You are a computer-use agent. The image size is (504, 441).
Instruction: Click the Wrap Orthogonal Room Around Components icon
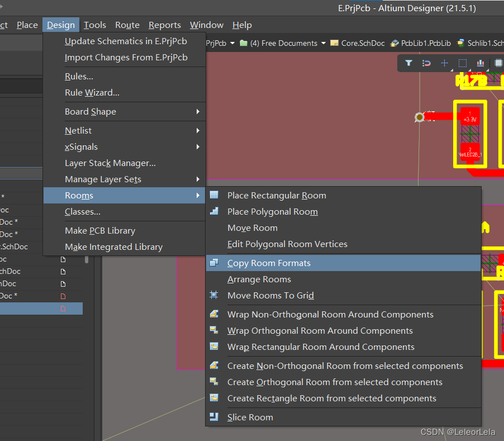(x=214, y=330)
